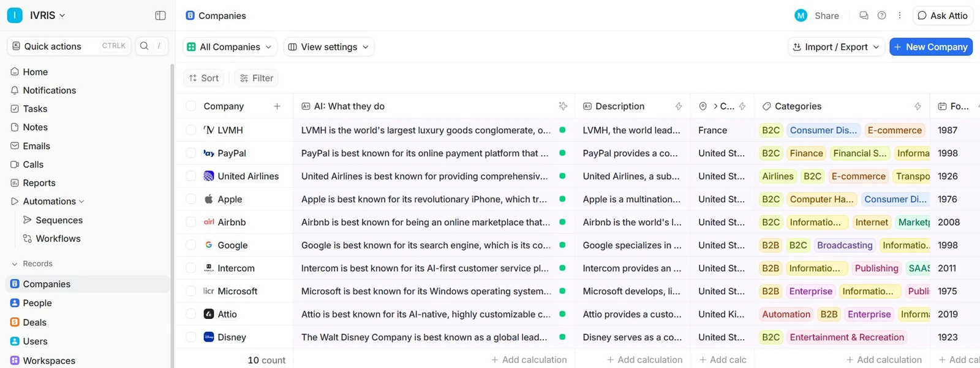This screenshot has width=980, height=368.
Task: Open the search magnifier in sidebar
Action: tap(145, 46)
